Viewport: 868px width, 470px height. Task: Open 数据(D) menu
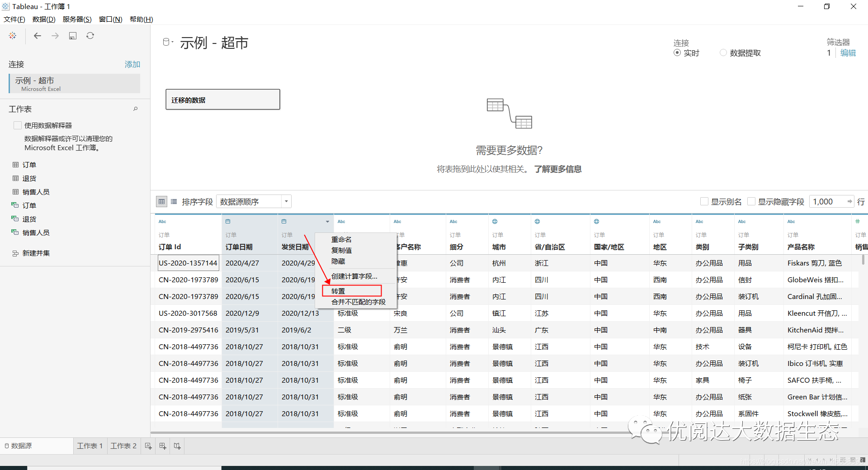44,19
